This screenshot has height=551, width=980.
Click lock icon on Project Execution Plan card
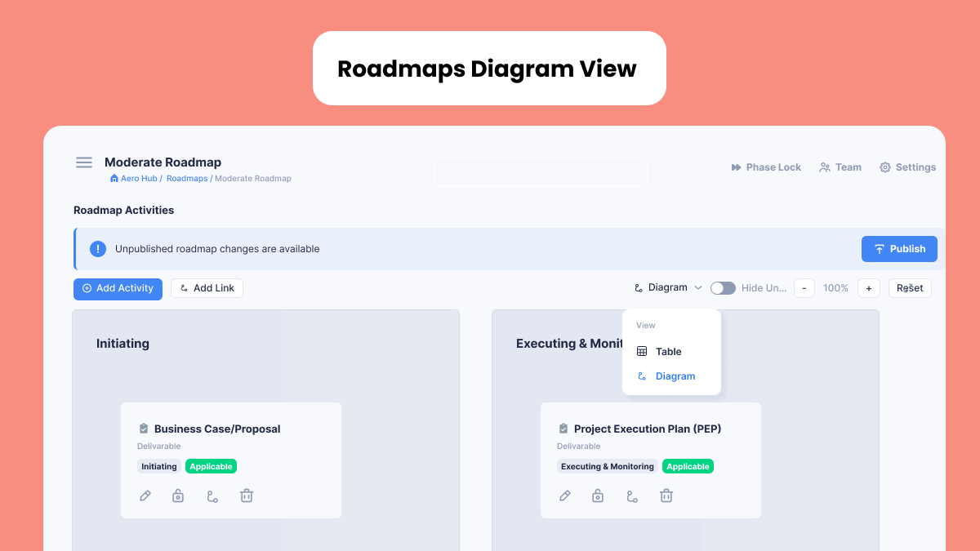(598, 495)
